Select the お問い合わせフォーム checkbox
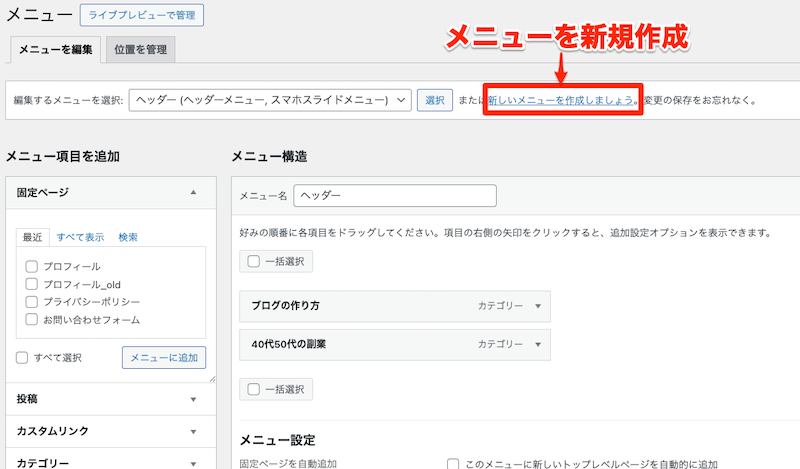 pyautogui.click(x=32, y=319)
